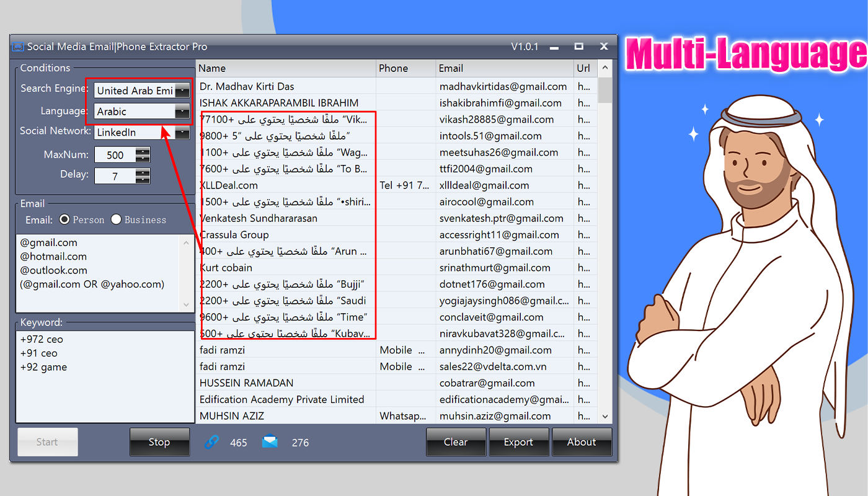This screenshot has width=868, height=496.
Task: Click the Clear button
Action: coord(456,442)
